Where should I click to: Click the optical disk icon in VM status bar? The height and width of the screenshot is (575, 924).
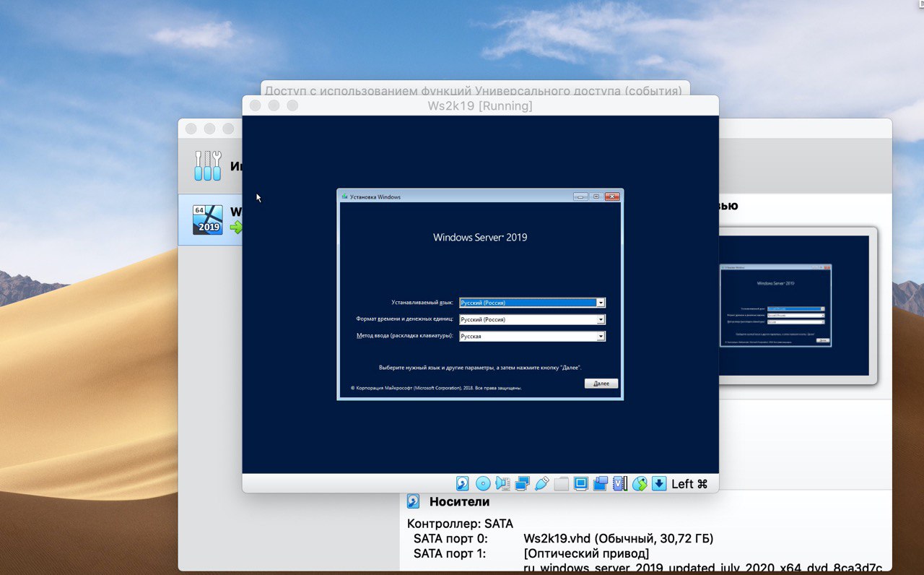point(483,484)
